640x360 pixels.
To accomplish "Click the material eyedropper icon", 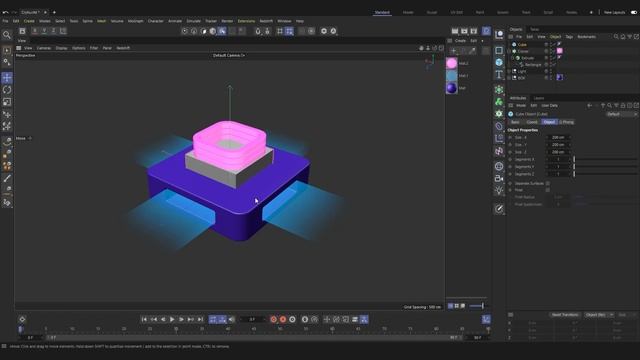I will (x=472, y=51).
